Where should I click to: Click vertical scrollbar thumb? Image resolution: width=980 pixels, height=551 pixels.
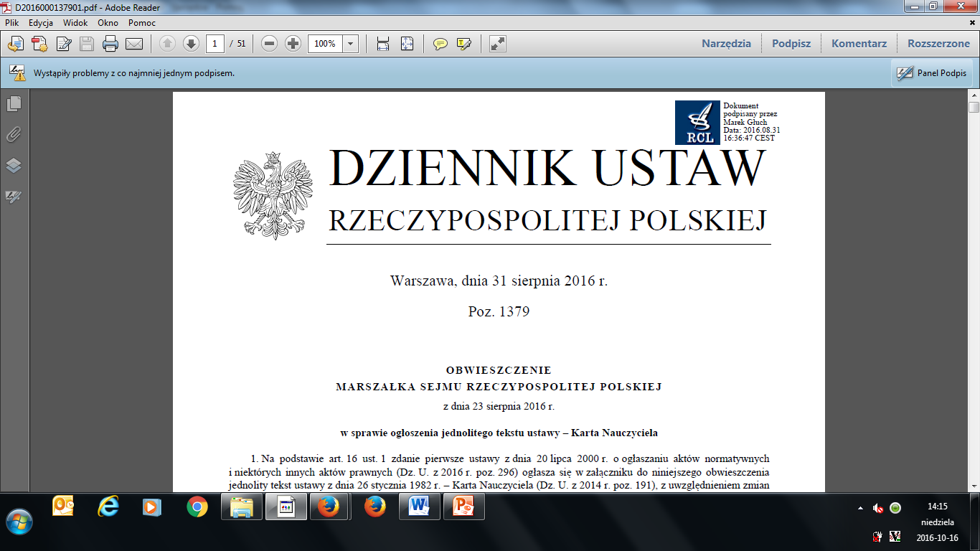[x=974, y=108]
